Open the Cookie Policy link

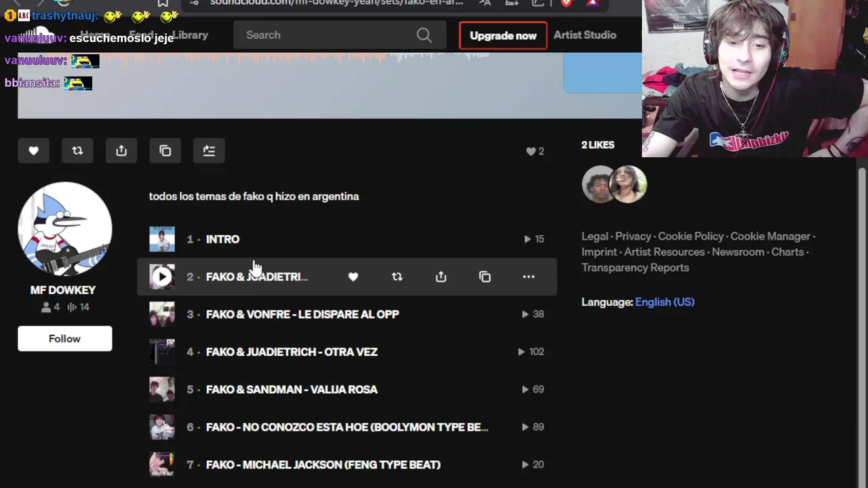click(x=691, y=237)
